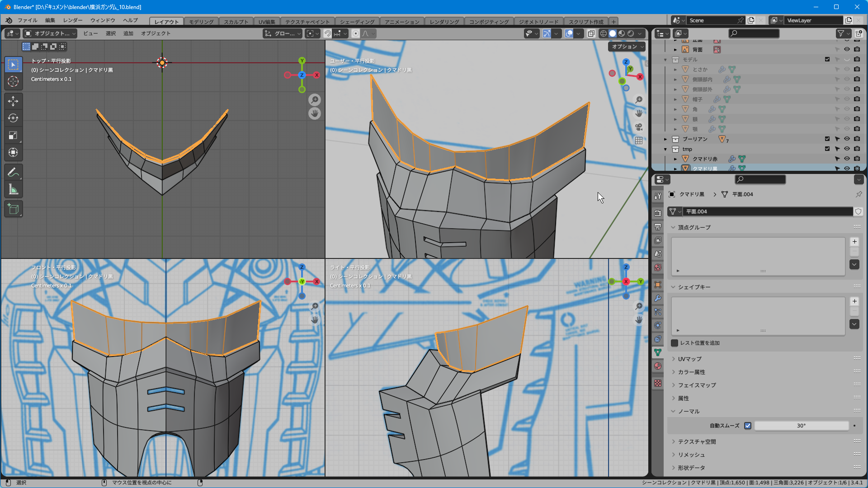
Task: Open the Material properties tab
Action: (x=658, y=366)
